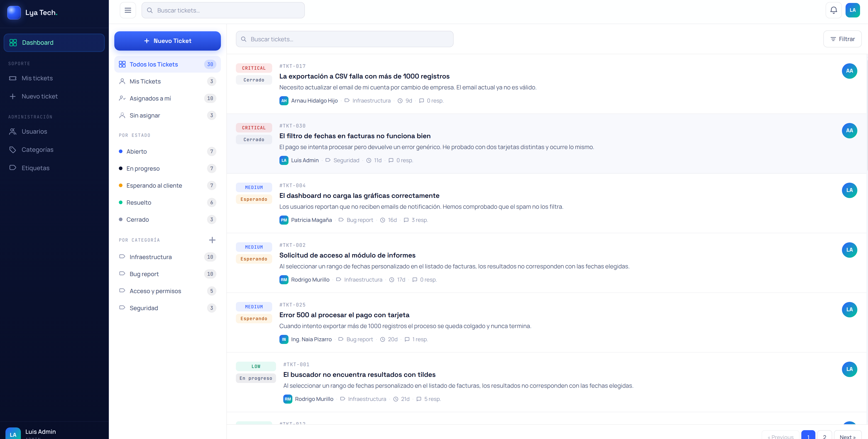The width and height of the screenshot is (868, 439).
Task: Open Nuevo ticket from the sidebar
Action: point(54,96)
